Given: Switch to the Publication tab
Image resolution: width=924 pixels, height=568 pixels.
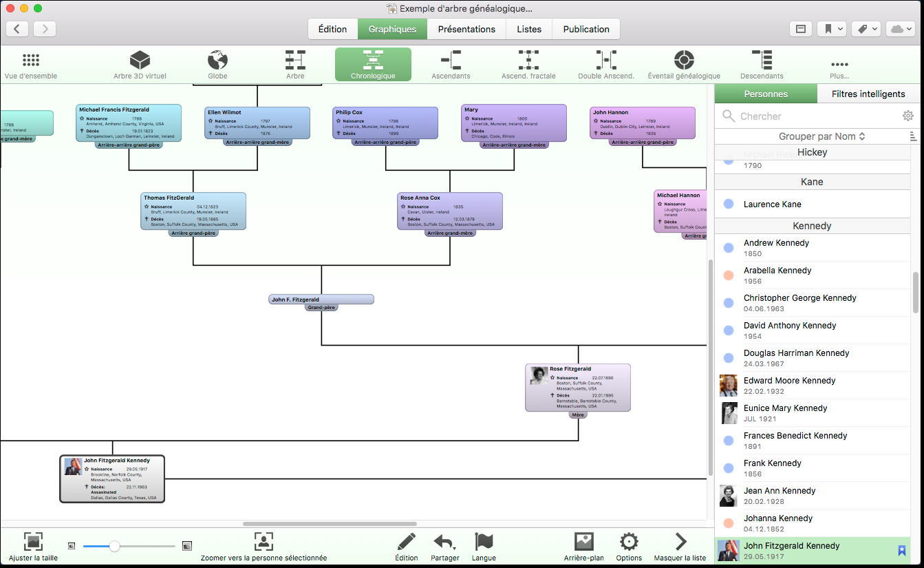Looking at the screenshot, I should 586,29.
